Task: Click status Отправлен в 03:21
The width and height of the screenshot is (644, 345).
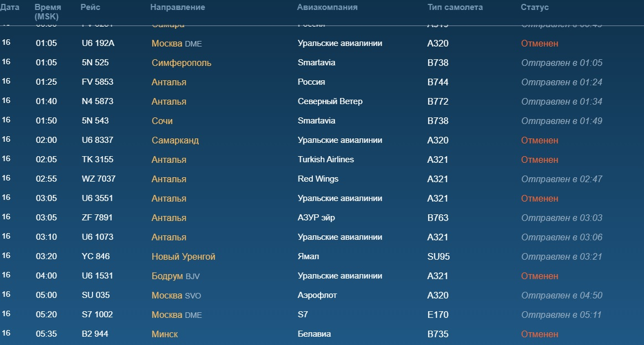Action: [562, 257]
